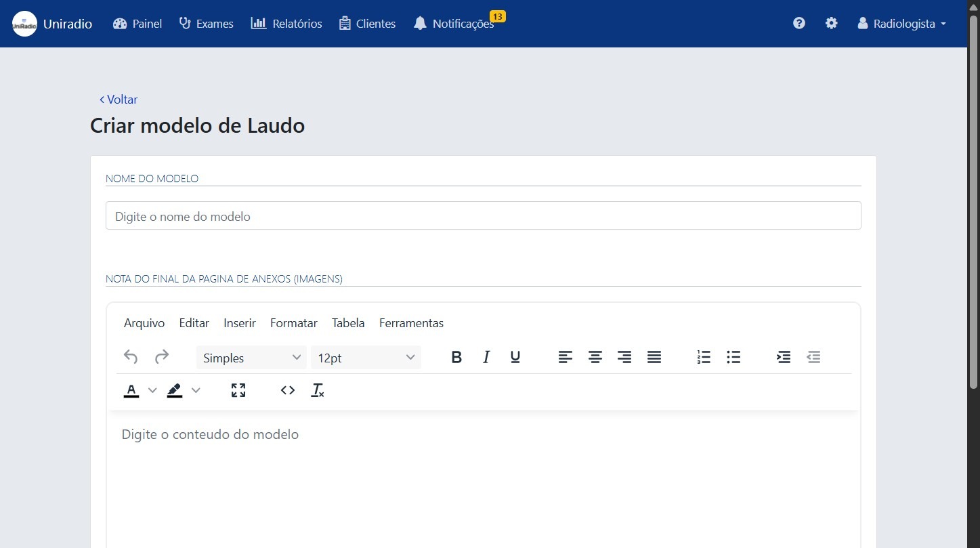980x548 pixels.
Task: Expand the Radiologista user menu
Action: (x=902, y=24)
